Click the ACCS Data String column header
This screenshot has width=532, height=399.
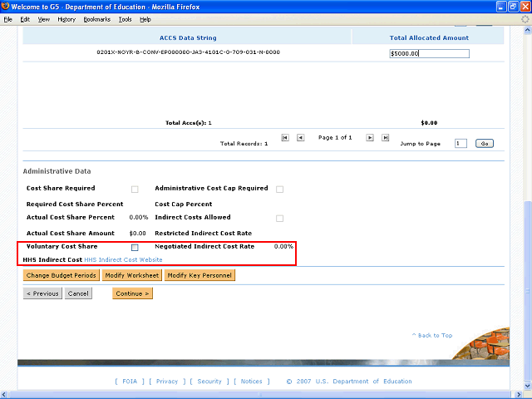click(x=188, y=38)
